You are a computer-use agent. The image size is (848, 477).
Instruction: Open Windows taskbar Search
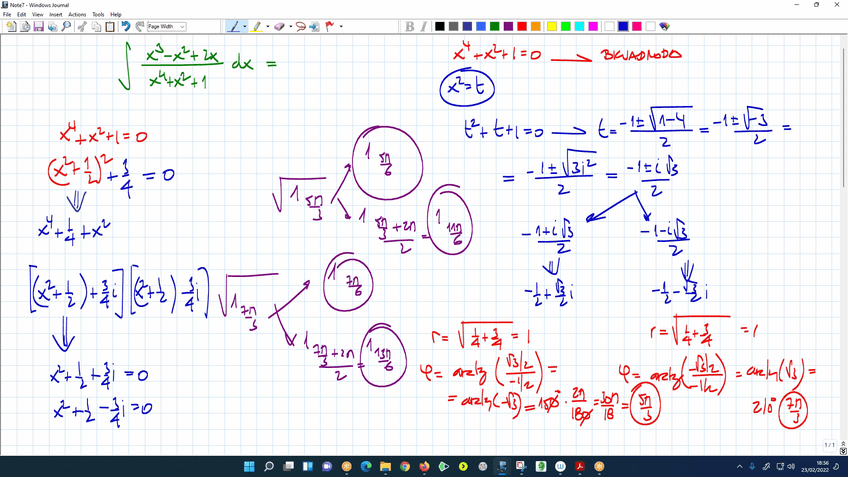[x=269, y=466]
